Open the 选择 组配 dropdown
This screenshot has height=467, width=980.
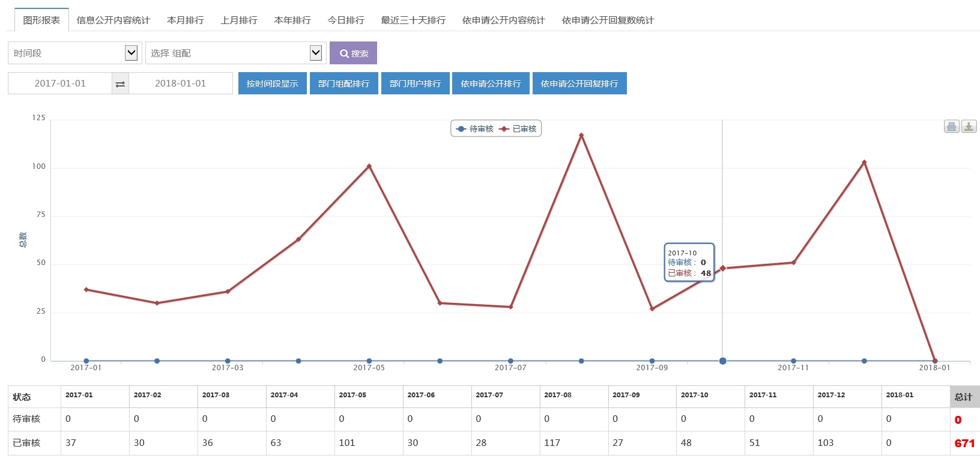[x=236, y=53]
